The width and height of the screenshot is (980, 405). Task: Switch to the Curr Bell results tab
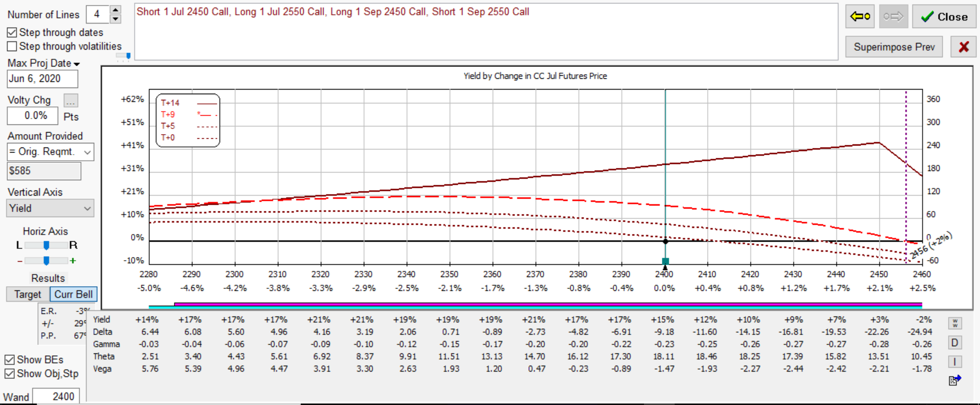pos(74,294)
